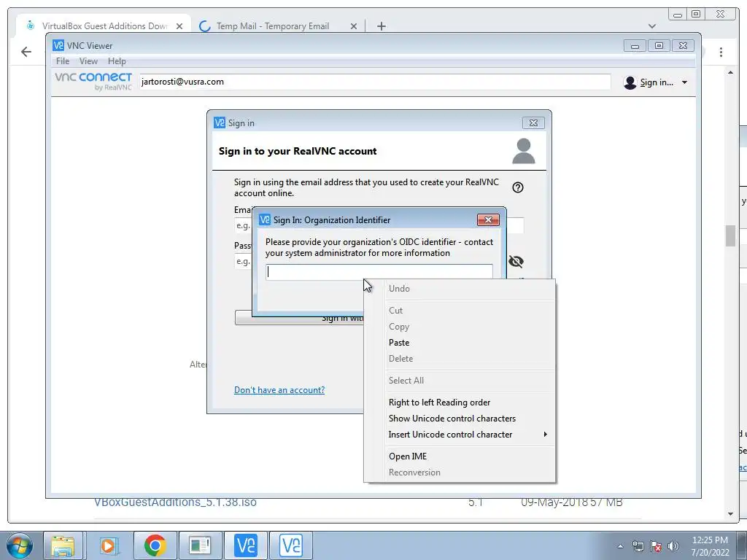Click the browser page scrollbar thumb

click(731, 236)
